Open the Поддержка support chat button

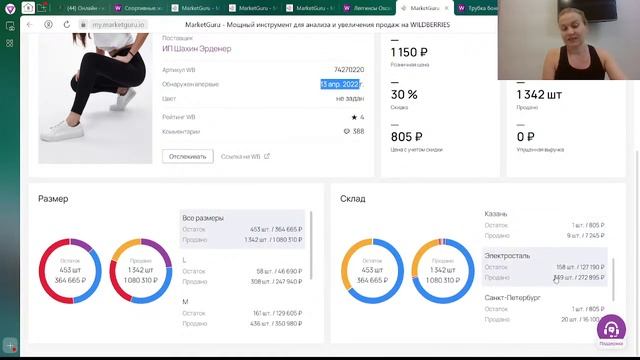pos(611,330)
